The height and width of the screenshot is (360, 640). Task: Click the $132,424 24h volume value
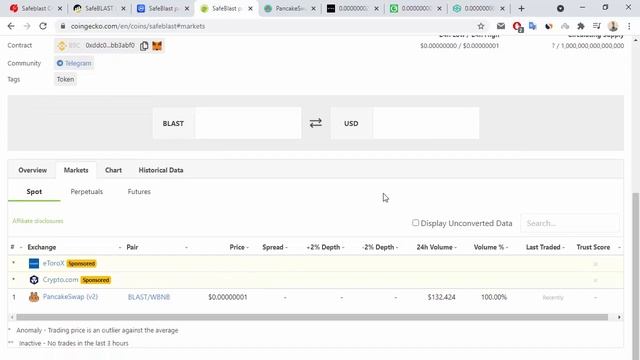pyautogui.click(x=442, y=297)
